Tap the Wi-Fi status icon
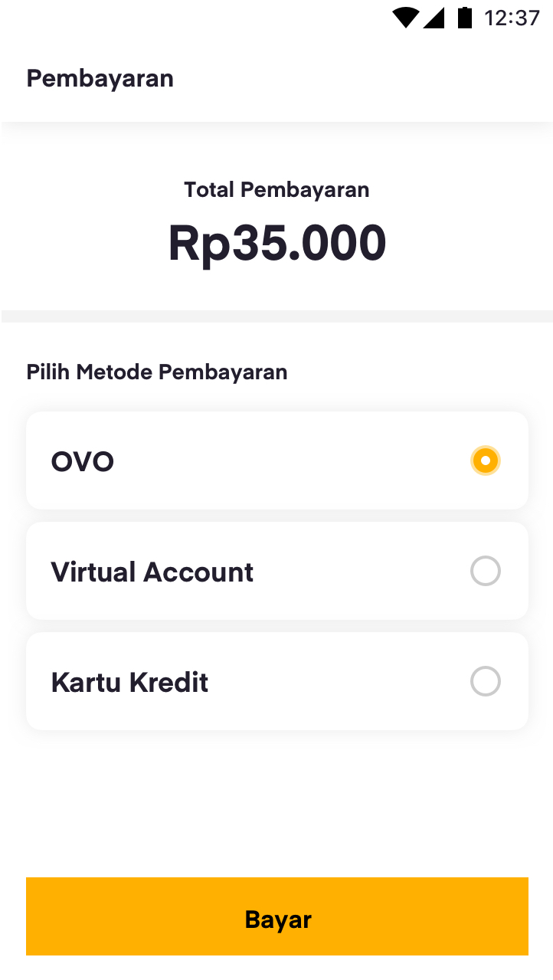This screenshot has width=553, height=980. tap(405, 17)
